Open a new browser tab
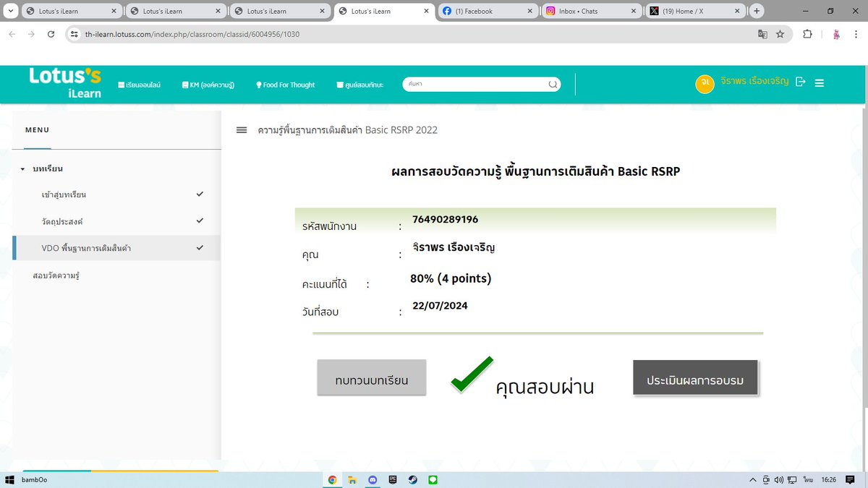This screenshot has height=488, width=868. click(x=757, y=11)
